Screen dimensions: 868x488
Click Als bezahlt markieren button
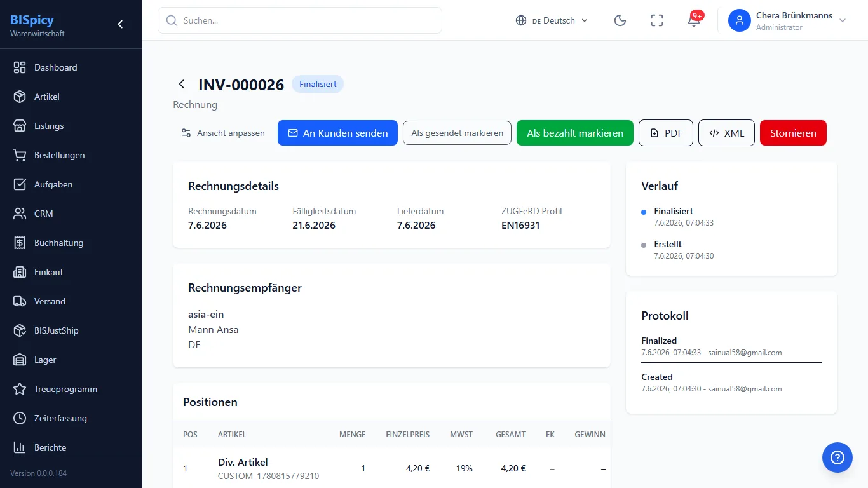click(x=575, y=133)
